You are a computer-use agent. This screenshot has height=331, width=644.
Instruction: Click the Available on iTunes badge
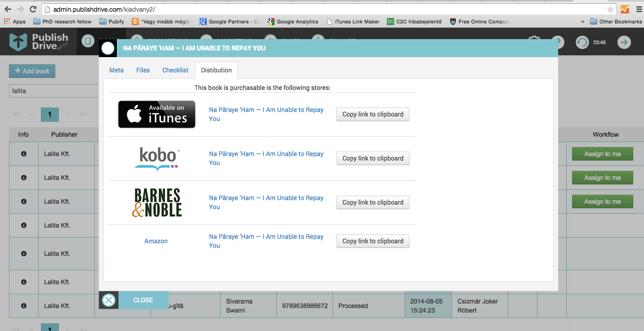(156, 114)
